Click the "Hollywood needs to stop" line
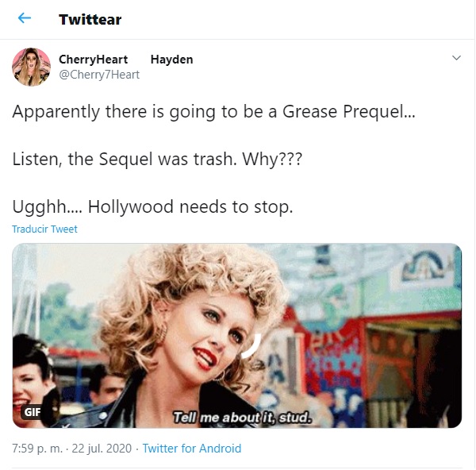This screenshot has height=470, width=476. [x=153, y=207]
